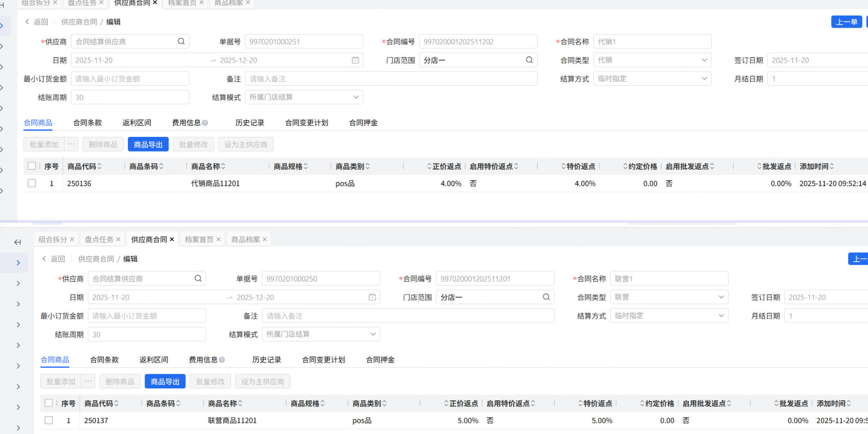868x434 pixels.
Task: Open 结算方式 dropdown in 代销1 form
Action: (x=652, y=79)
